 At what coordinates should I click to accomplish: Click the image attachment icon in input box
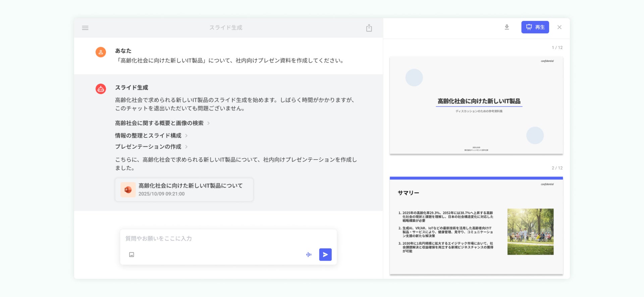pyautogui.click(x=131, y=255)
